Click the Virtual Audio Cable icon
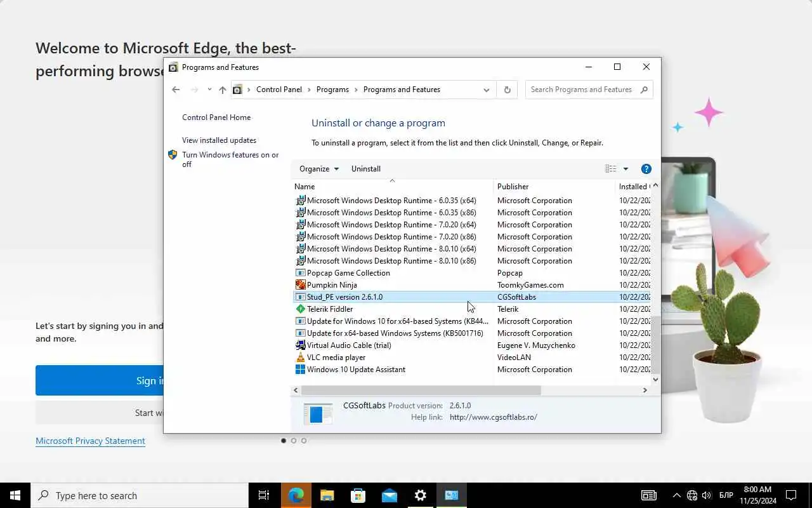Screen dimensions: 812x508 point(301,345)
